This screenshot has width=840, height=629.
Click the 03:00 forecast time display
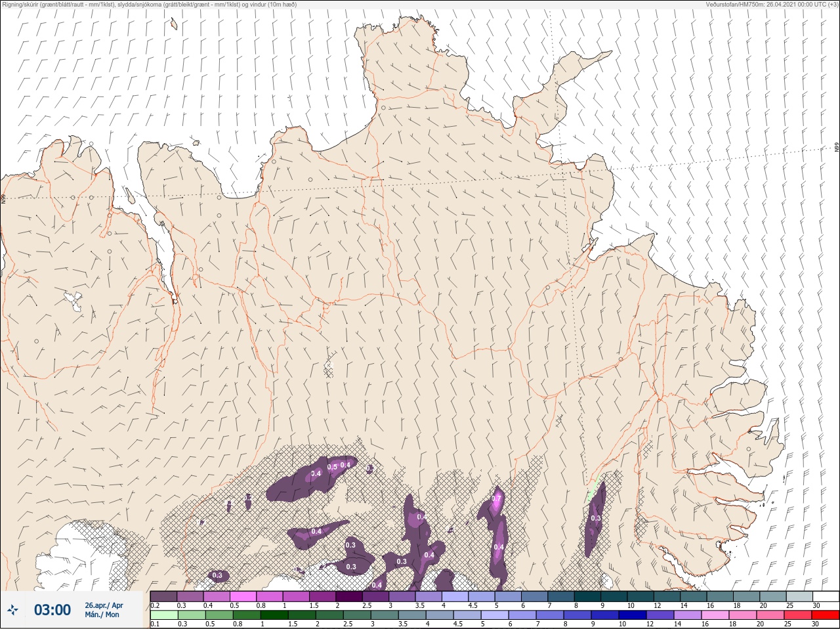pyautogui.click(x=52, y=610)
